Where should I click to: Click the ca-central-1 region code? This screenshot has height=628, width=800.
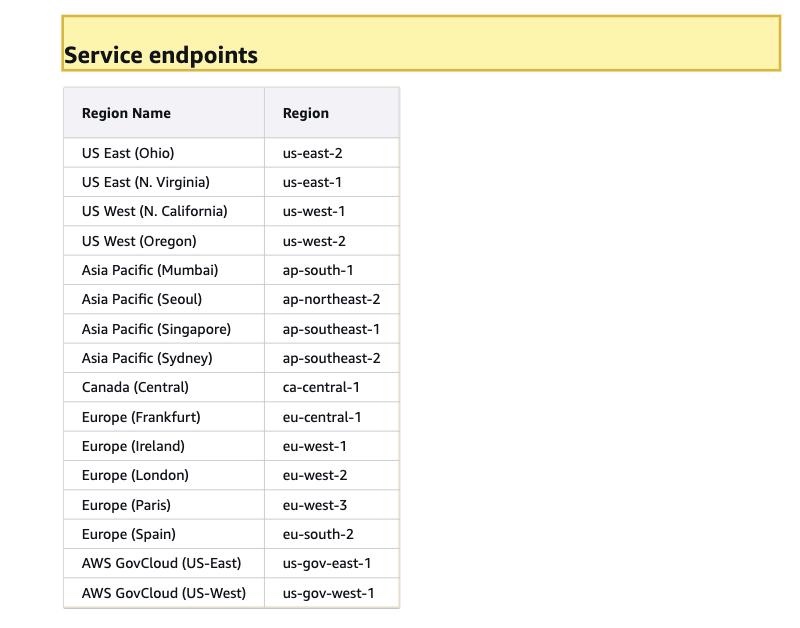click(321, 387)
